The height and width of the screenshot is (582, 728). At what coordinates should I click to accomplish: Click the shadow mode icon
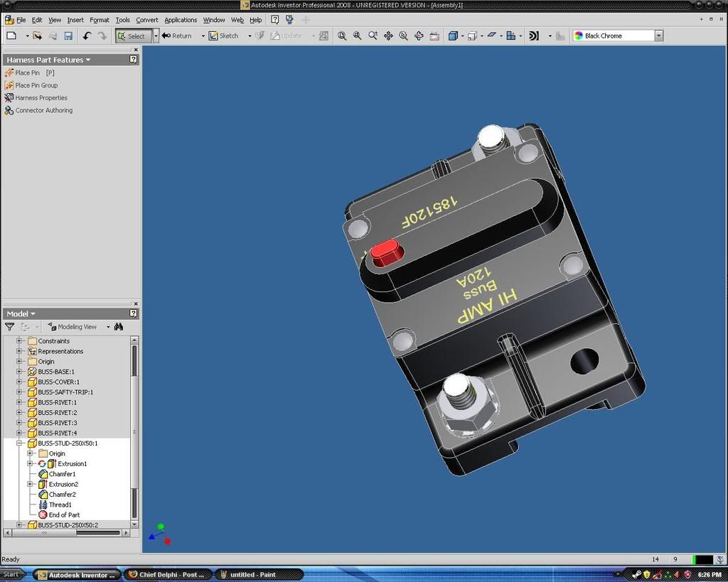[x=492, y=36]
